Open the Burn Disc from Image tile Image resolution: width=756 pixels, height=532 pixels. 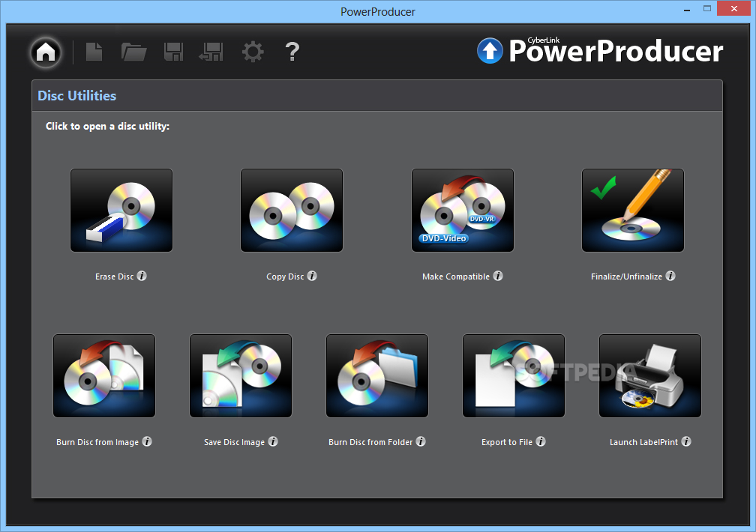(x=104, y=376)
